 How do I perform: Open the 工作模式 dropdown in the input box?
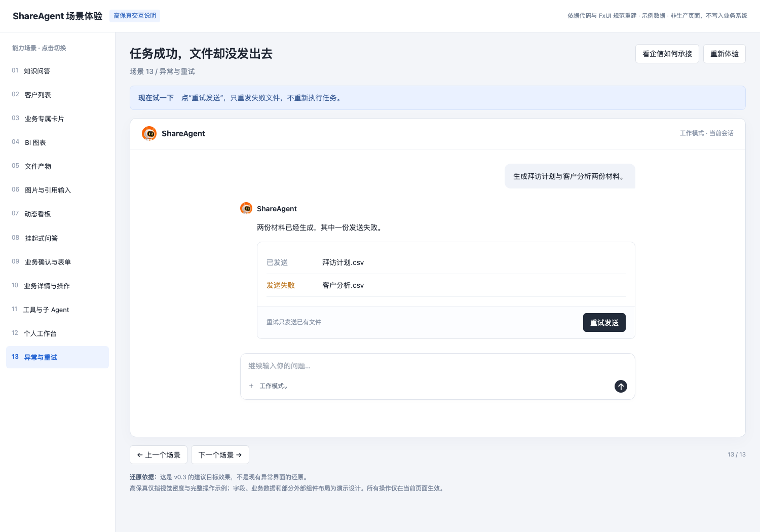pyautogui.click(x=274, y=386)
